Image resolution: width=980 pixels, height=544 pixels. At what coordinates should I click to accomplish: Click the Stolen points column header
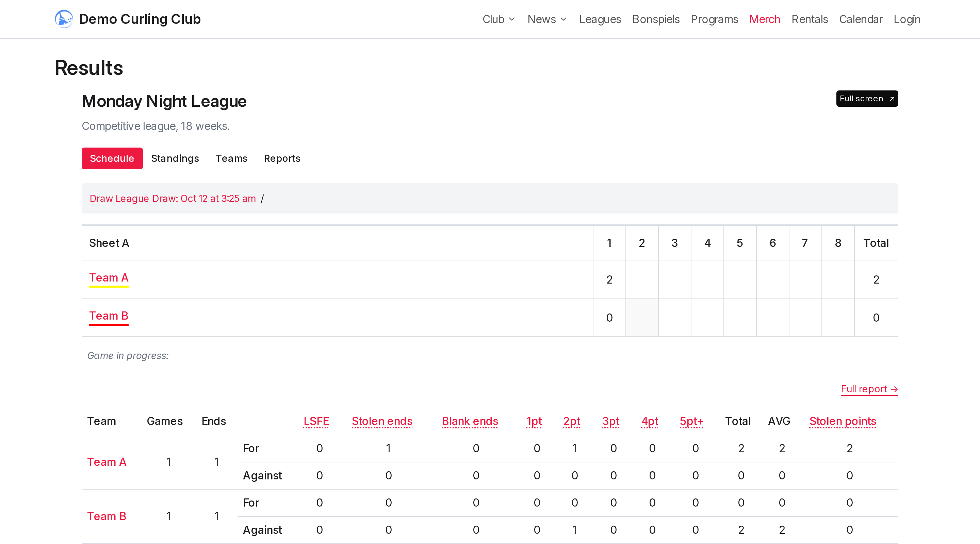point(842,421)
